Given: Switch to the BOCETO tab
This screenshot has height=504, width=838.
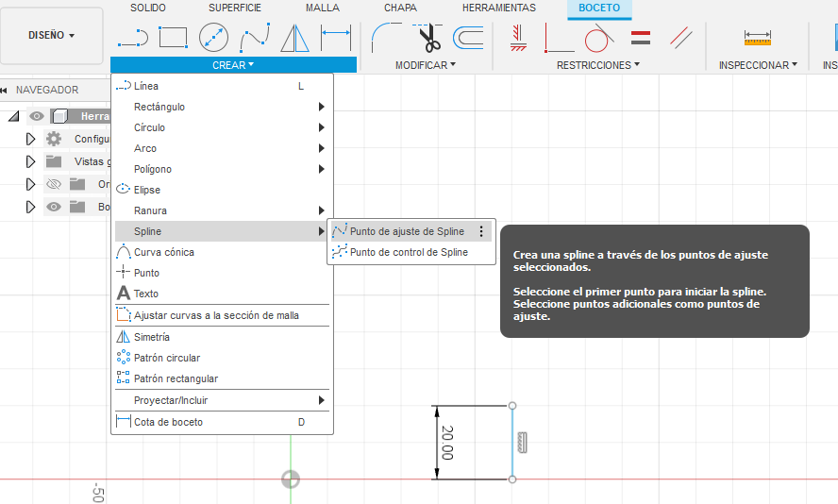Looking at the screenshot, I should 599,8.
